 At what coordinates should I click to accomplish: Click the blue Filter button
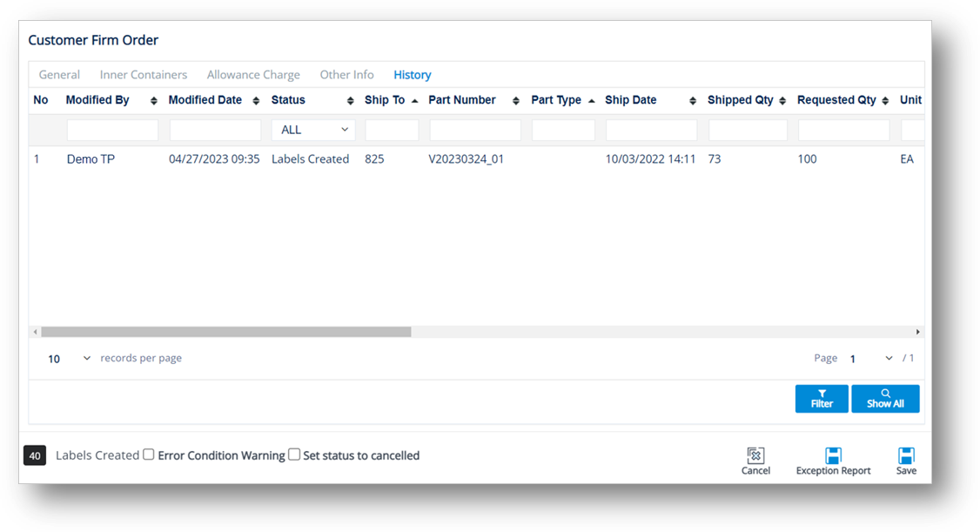[822, 399]
